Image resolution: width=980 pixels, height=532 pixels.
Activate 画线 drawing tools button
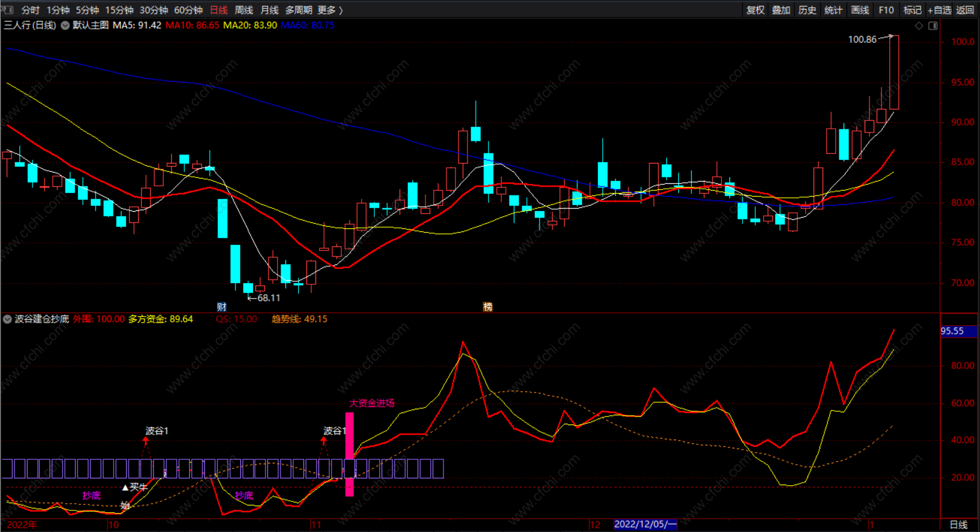click(860, 10)
